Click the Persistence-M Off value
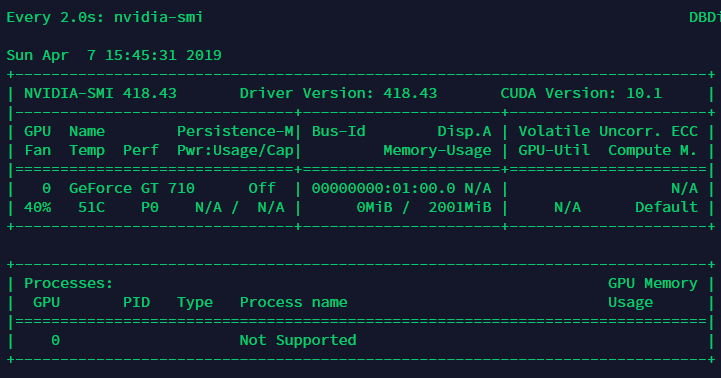The width and height of the screenshot is (721, 378). (x=262, y=188)
